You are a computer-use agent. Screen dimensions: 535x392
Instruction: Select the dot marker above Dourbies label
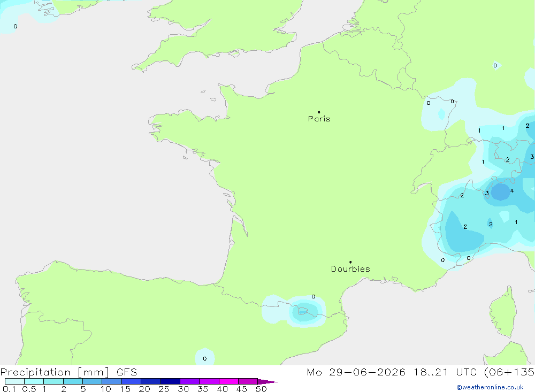[x=350, y=262]
